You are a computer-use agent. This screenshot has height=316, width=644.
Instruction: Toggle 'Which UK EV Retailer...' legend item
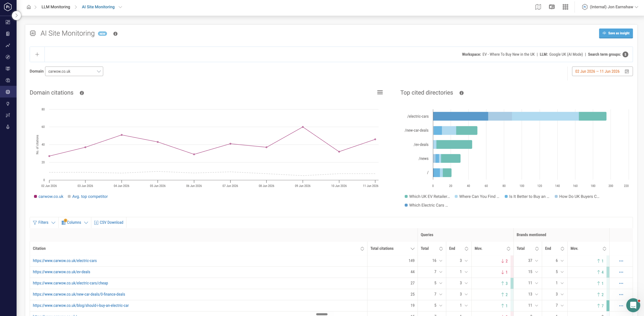tap(427, 196)
